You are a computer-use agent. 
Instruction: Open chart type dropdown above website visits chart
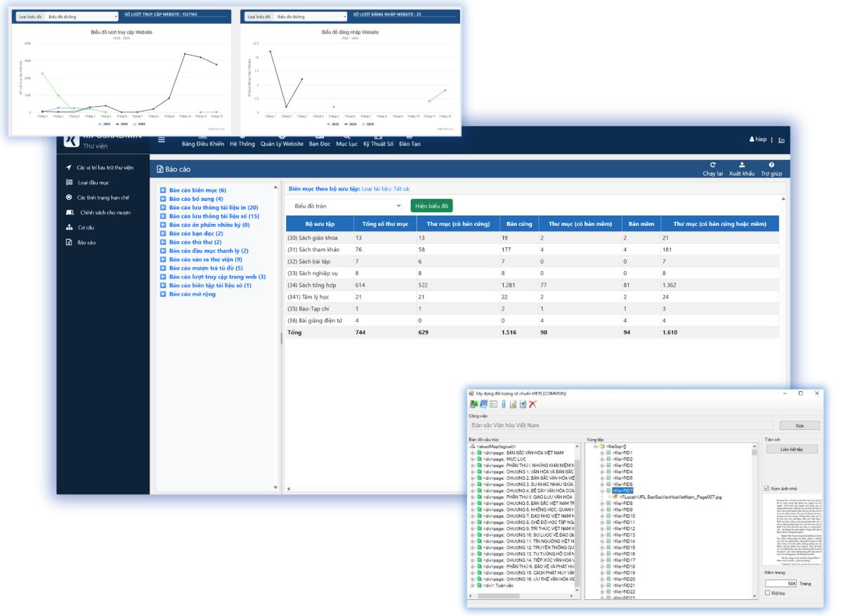(x=81, y=15)
